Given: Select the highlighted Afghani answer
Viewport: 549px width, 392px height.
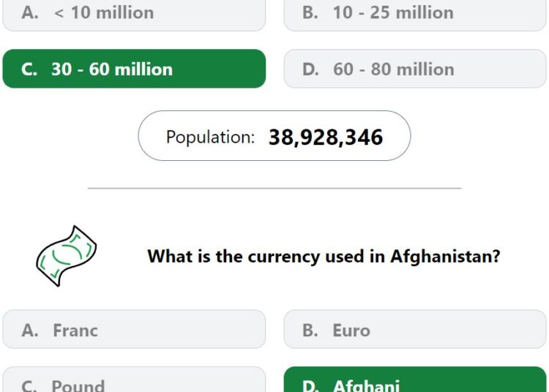Looking at the screenshot, I should pyautogui.click(x=415, y=380).
